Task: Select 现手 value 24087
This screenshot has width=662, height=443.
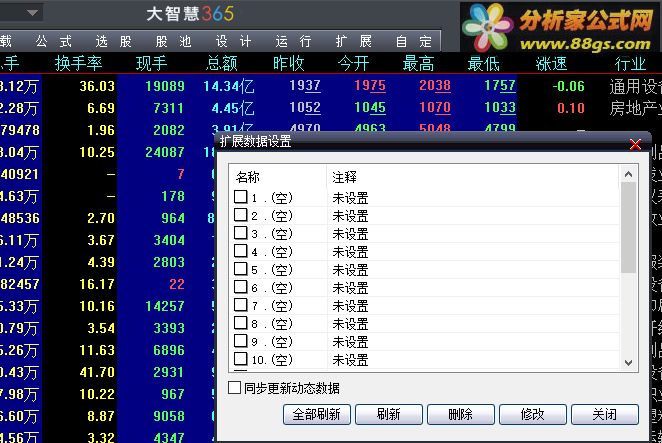Action: 165,152
